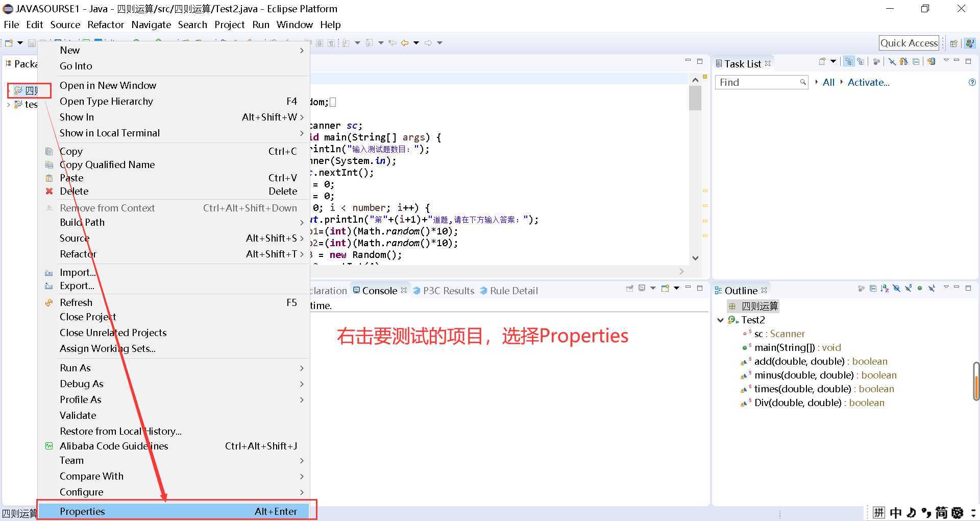Click the Focus on Workweek icon
Image resolution: width=980 pixels, height=521 pixels.
pos(876,61)
